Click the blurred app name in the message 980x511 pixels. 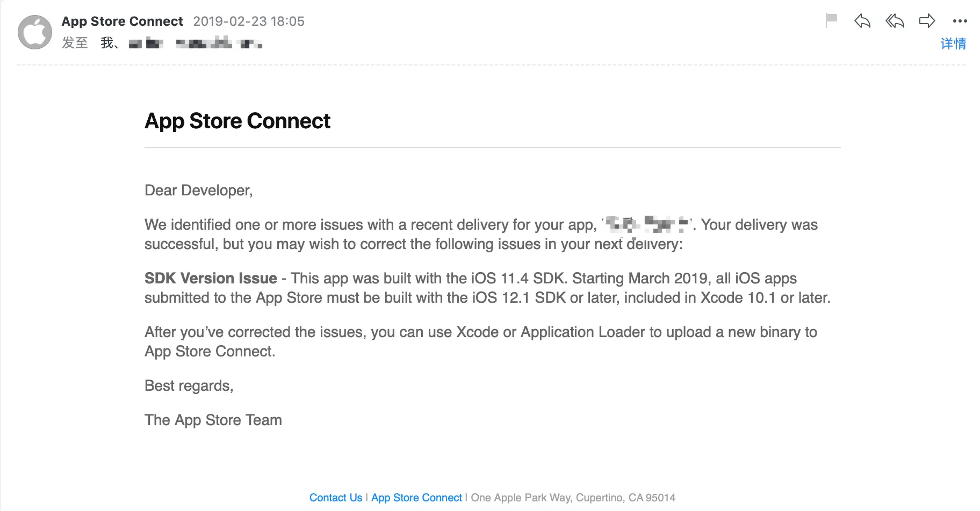[x=647, y=224]
